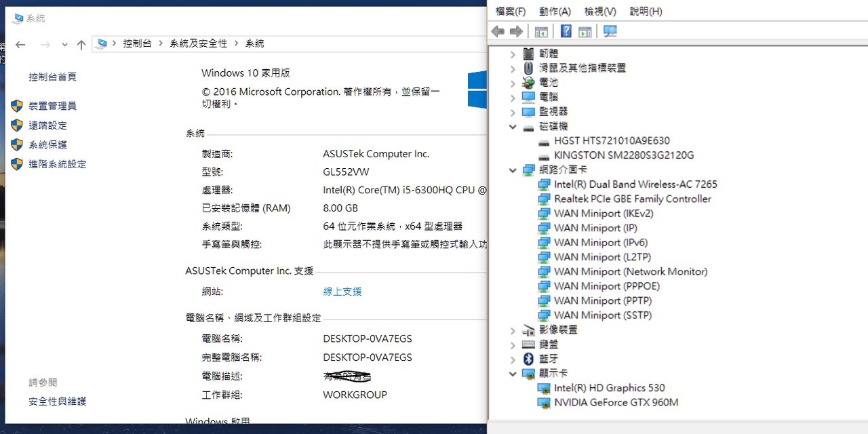Viewport: 868px width, 434px height.
Task: Select the network icon beside 網路介面卡
Action: tap(529, 170)
